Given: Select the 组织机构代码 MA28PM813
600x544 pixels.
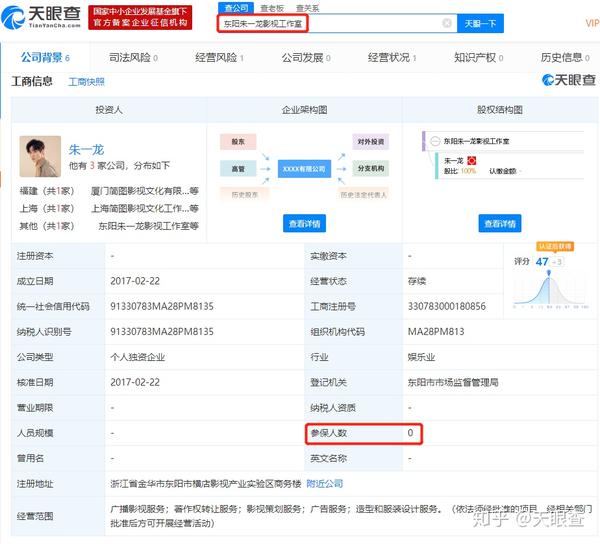Looking at the screenshot, I should 436,332.
